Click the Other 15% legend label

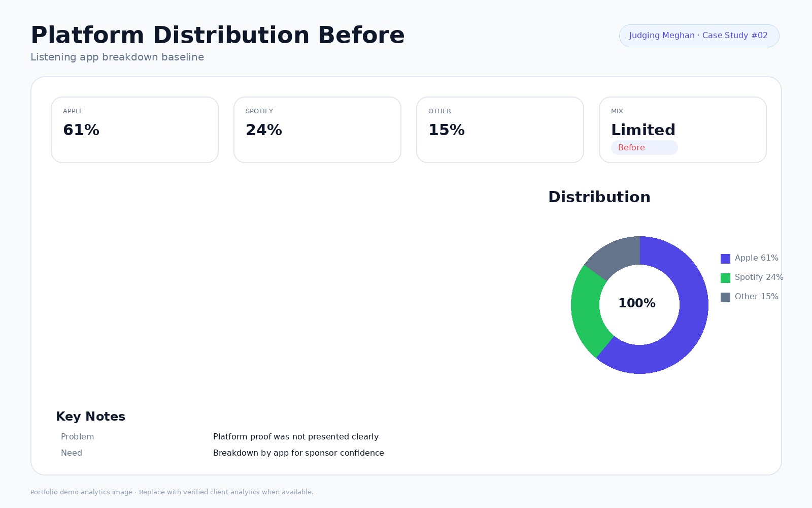click(756, 297)
